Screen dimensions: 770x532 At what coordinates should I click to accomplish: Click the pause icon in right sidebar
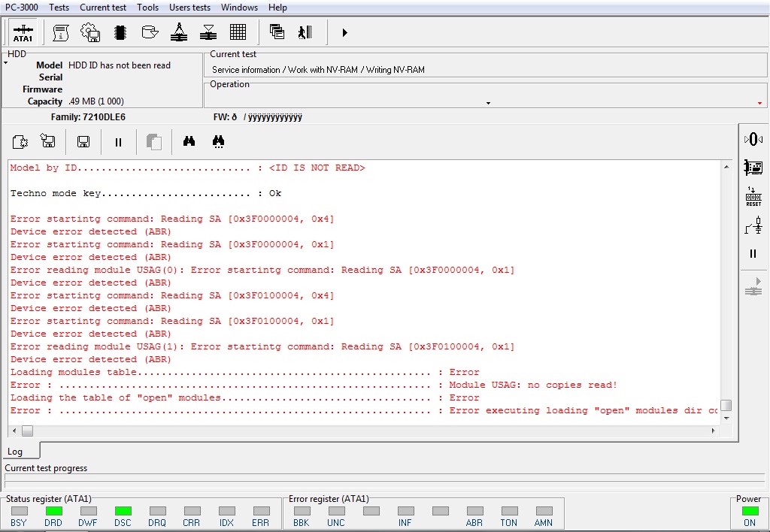753,254
